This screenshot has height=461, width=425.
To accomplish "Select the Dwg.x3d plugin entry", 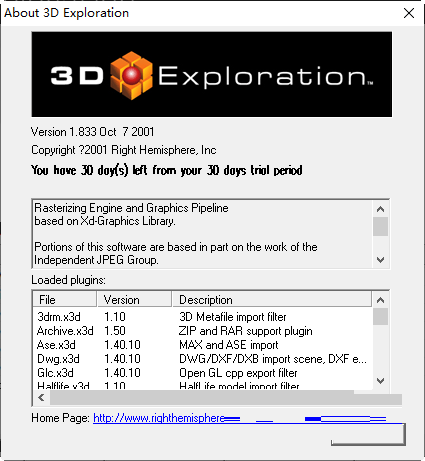I will (x=58, y=359).
